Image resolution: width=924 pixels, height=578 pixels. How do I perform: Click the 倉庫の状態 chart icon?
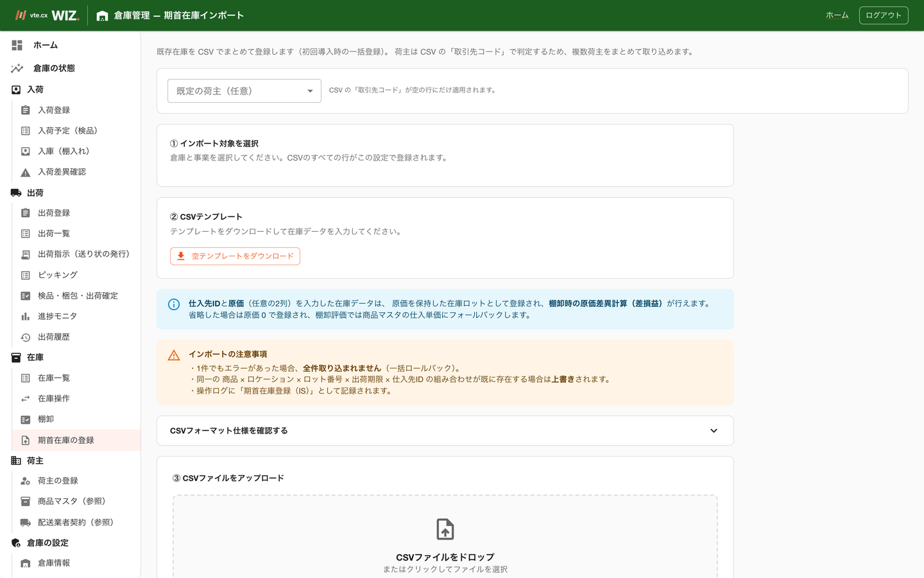(x=17, y=68)
